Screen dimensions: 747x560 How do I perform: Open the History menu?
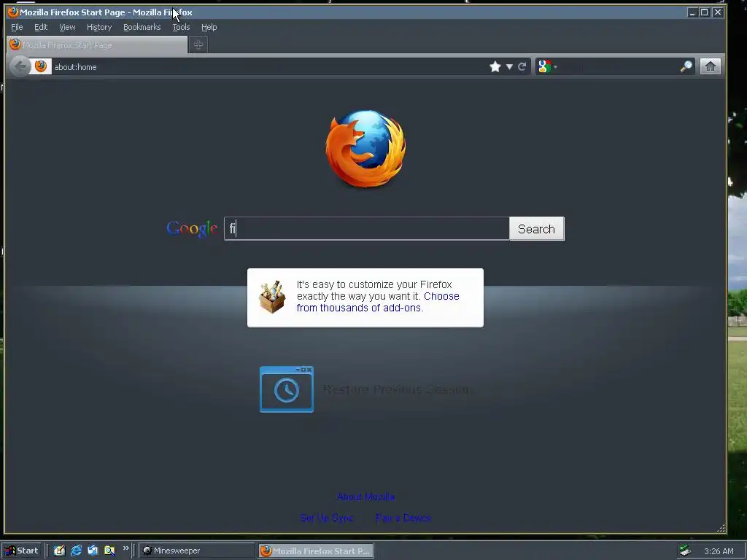[x=99, y=27]
